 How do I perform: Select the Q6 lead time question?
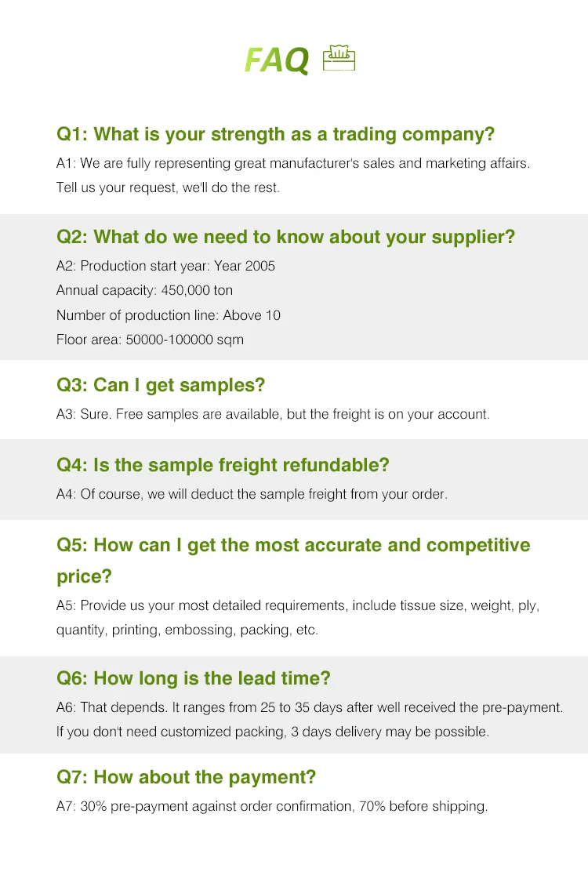(x=194, y=678)
